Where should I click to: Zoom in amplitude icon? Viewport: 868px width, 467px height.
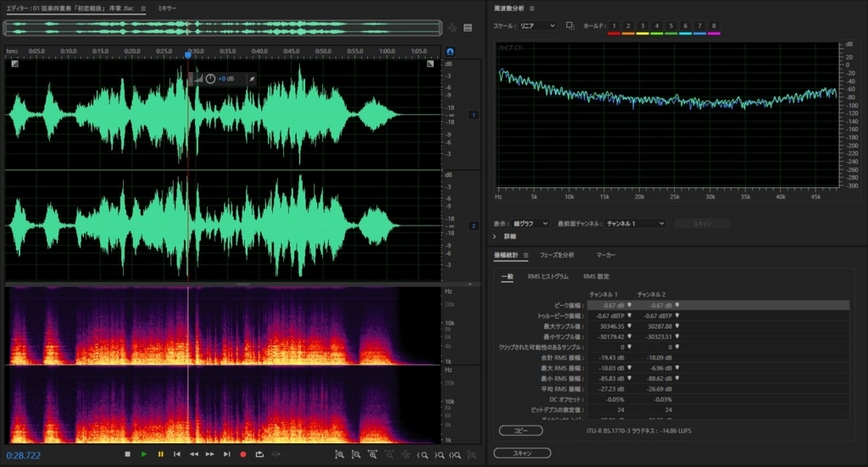tap(339, 455)
